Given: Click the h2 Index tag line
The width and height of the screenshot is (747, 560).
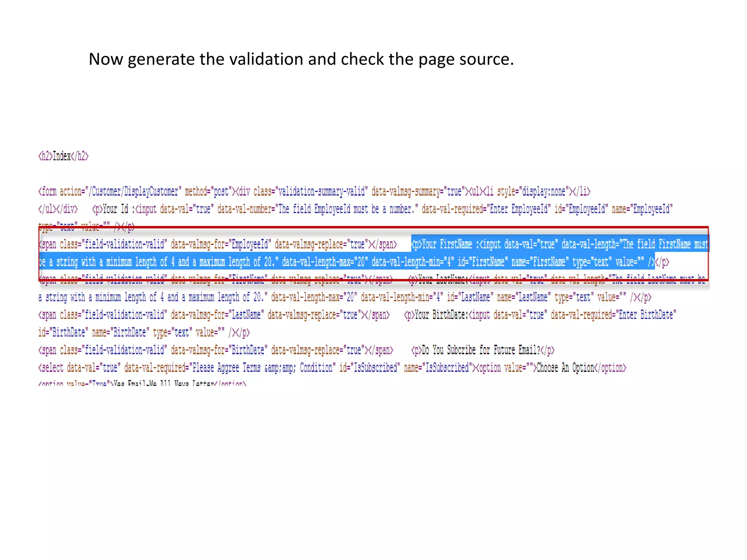Looking at the screenshot, I should click(63, 156).
